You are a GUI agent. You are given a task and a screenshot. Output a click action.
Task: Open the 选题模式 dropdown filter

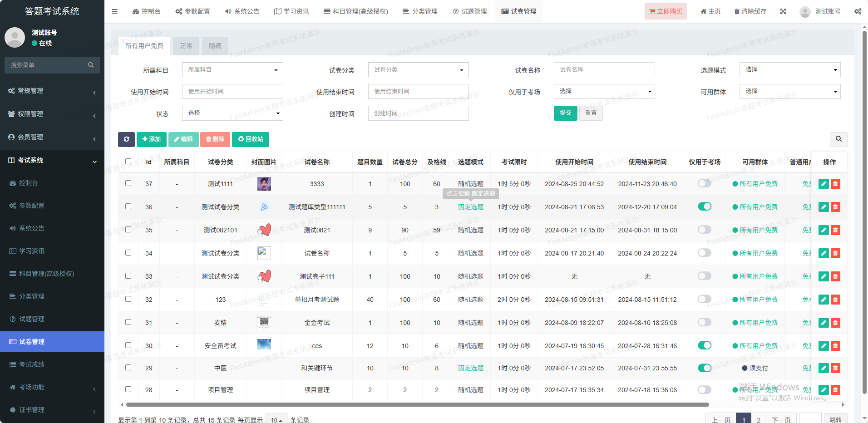pyautogui.click(x=789, y=70)
